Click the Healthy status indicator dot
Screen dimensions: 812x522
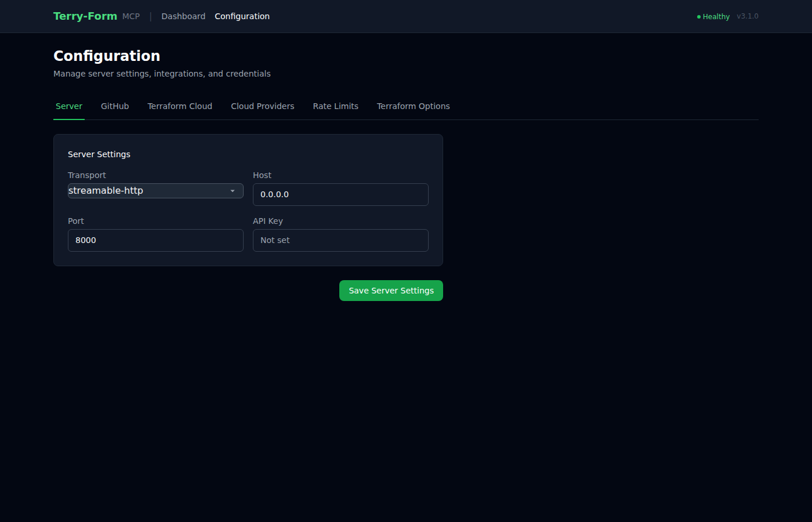point(698,17)
